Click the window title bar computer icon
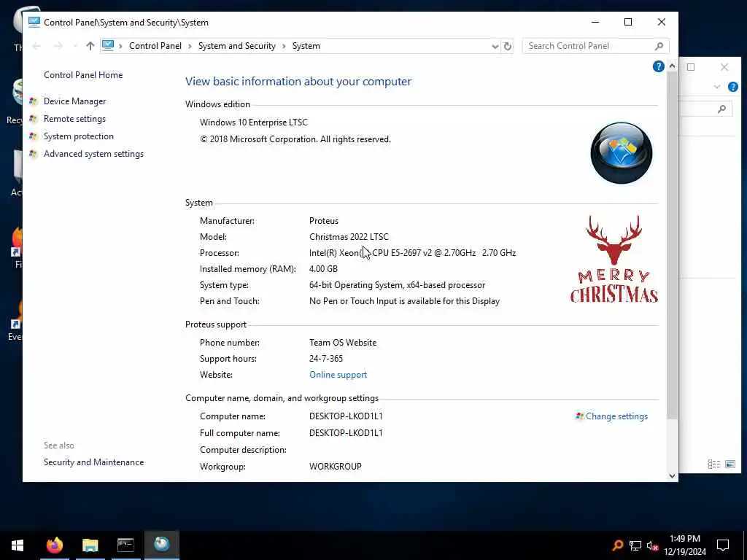 coord(34,22)
